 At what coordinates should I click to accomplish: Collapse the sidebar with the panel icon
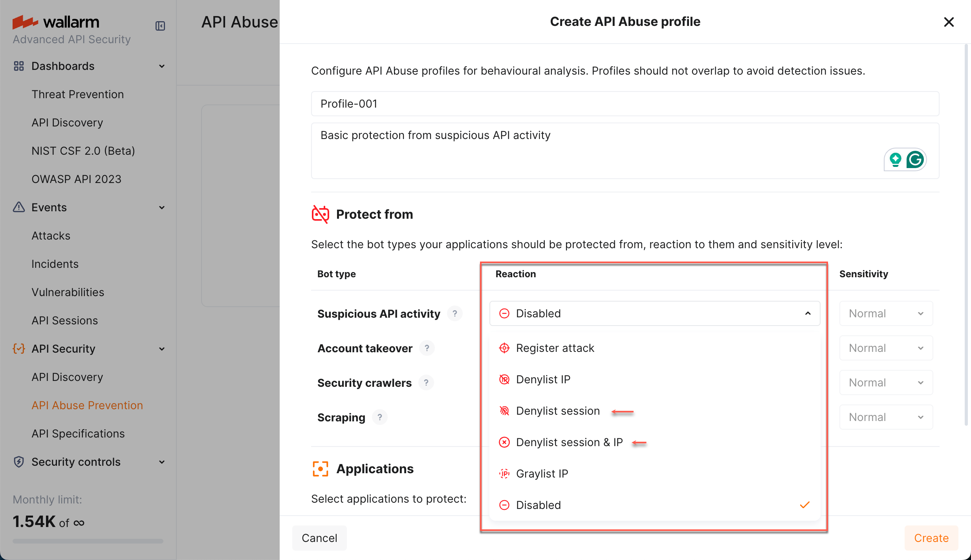tap(160, 26)
